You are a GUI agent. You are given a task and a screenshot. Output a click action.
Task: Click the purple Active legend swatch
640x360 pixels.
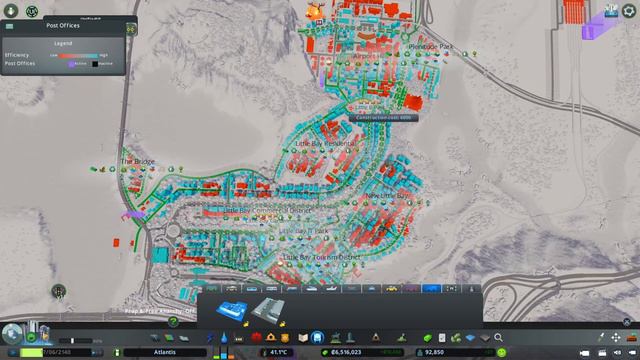71,64
